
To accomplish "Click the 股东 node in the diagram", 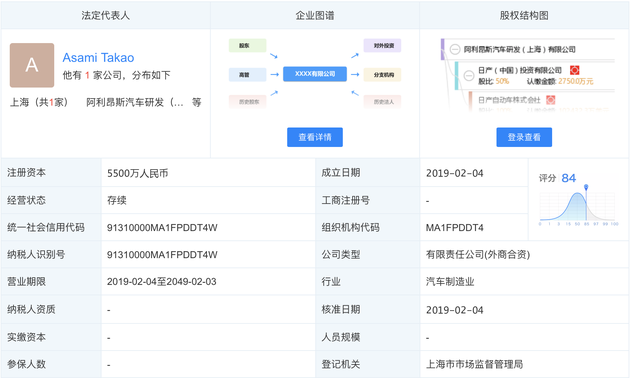I will 248,45.
